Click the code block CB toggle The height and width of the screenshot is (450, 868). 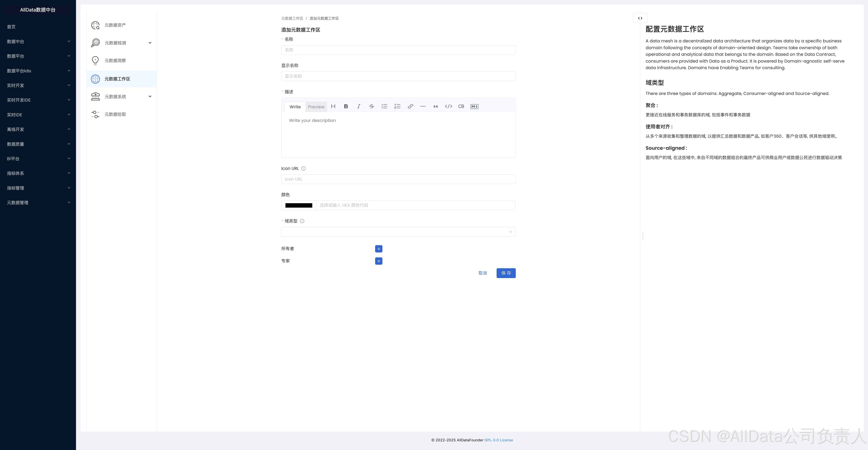click(461, 106)
